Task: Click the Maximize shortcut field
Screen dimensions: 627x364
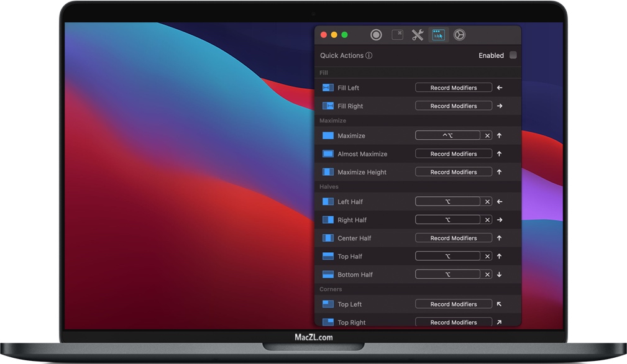Action: tap(449, 135)
